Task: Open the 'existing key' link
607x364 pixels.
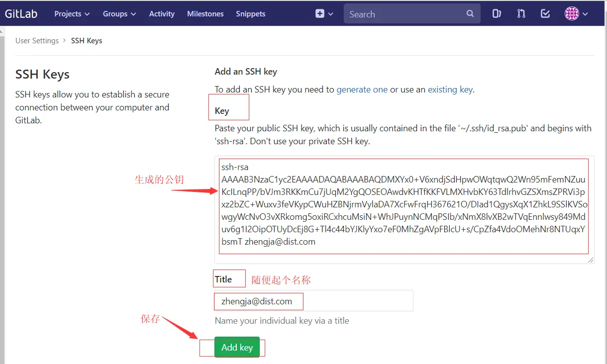Action: (450, 89)
